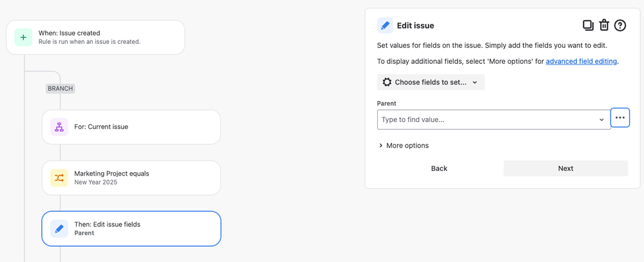The width and height of the screenshot is (644, 262).
Task: Click the Back button
Action: pos(439,168)
